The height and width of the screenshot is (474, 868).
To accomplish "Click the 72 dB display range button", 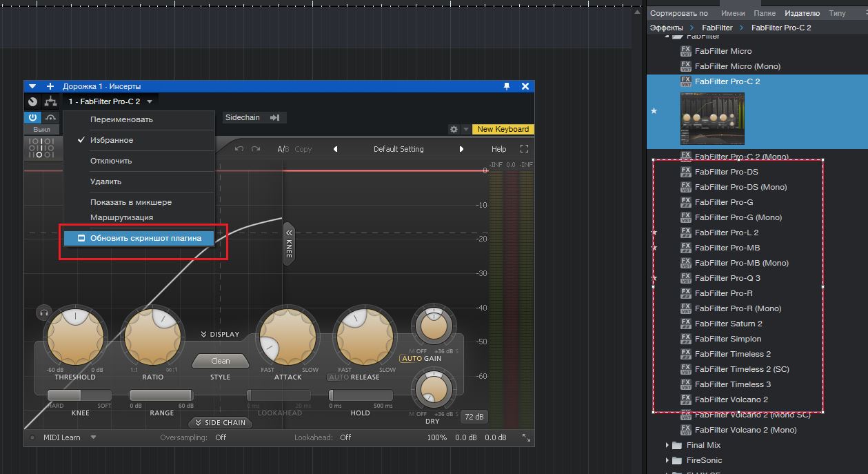I will pos(474,417).
